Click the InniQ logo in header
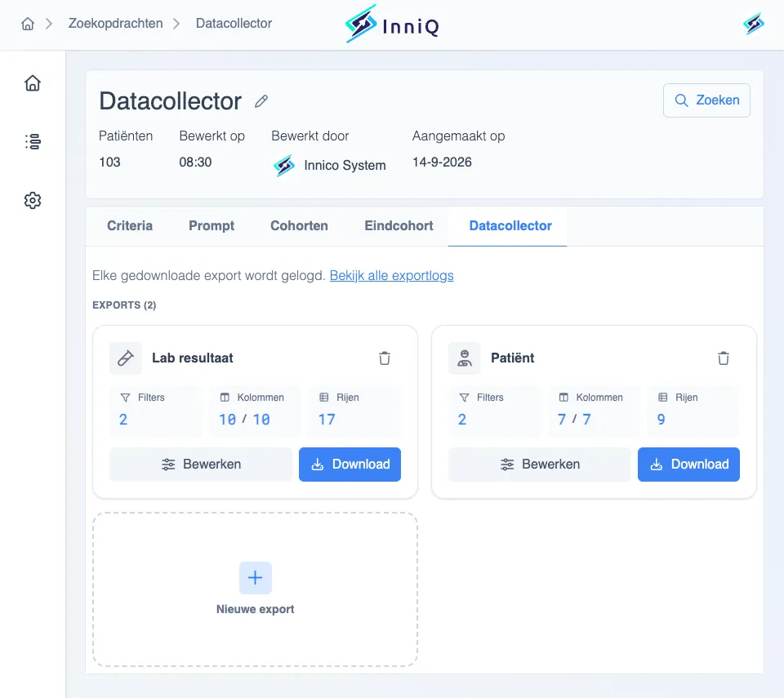The width and height of the screenshot is (784, 698). 393,24
